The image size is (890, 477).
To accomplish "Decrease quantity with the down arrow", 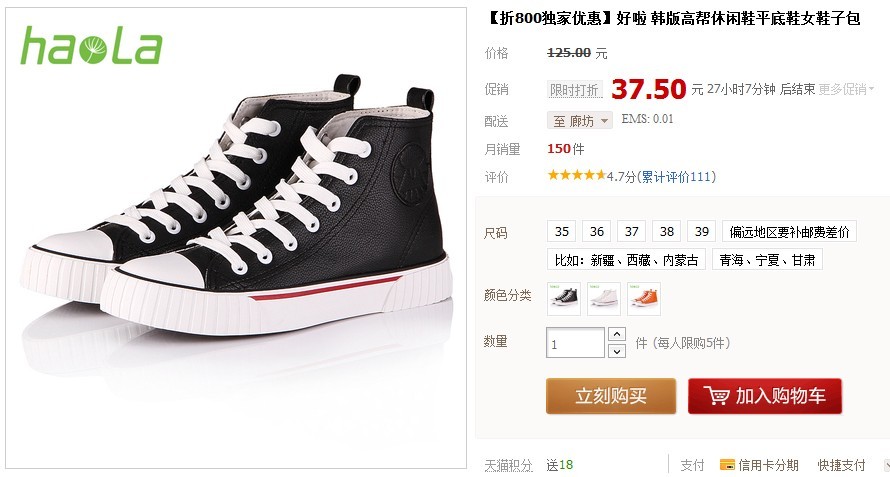I will tap(617, 351).
